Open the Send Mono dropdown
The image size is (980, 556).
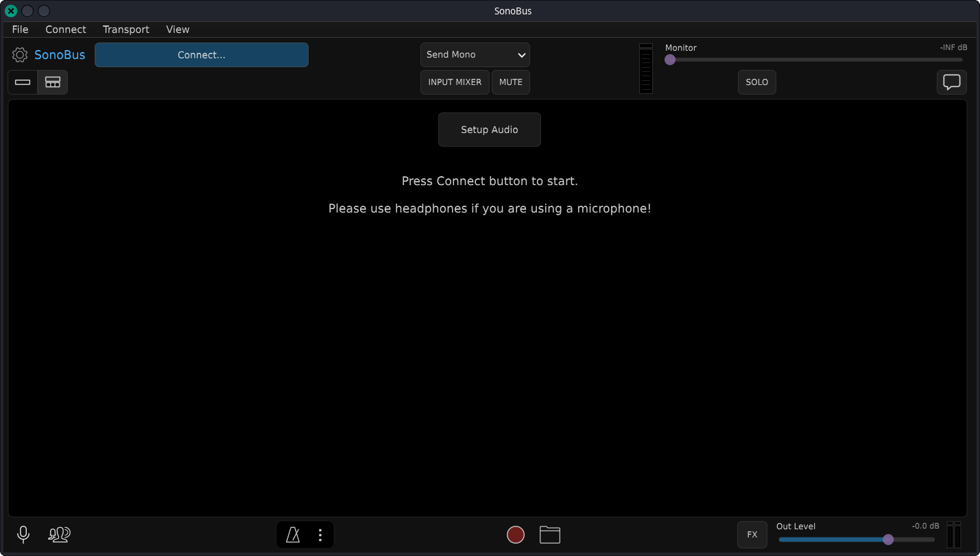[x=475, y=55]
